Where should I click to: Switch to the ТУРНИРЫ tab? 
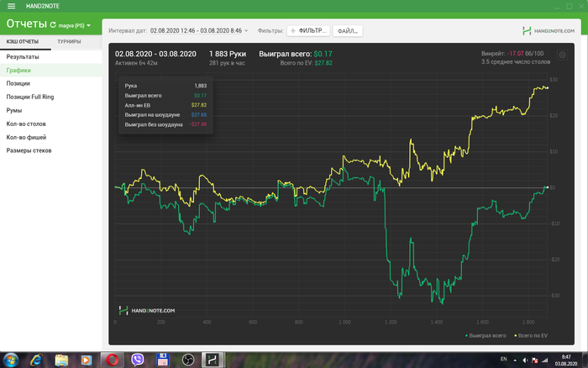[x=69, y=42]
